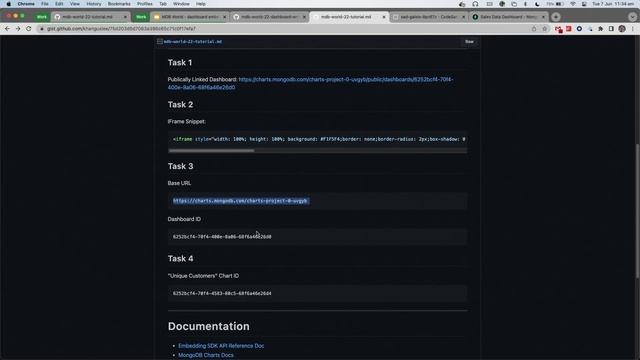Close the sad-galois CodeSandbox tab
The width and height of the screenshot is (640, 360).
(x=463, y=17)
